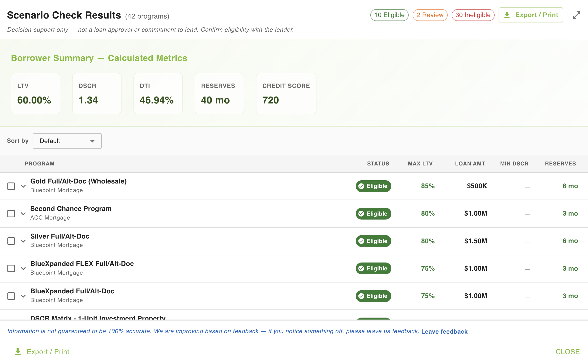Viewport: 588px width, 364px height.
Task: Click the CLOSE button
Action: tap(567, 352)
